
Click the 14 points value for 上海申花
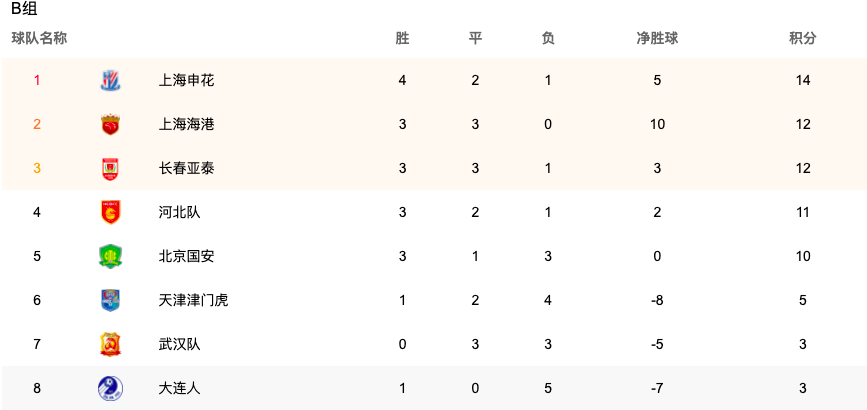[x=803, y=80]
